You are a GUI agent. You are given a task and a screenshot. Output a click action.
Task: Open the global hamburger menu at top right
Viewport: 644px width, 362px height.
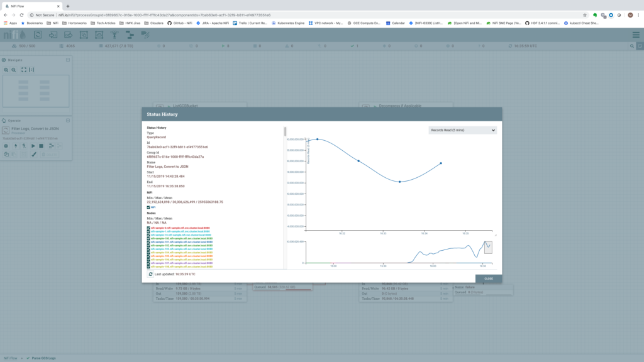coord(637,36)
